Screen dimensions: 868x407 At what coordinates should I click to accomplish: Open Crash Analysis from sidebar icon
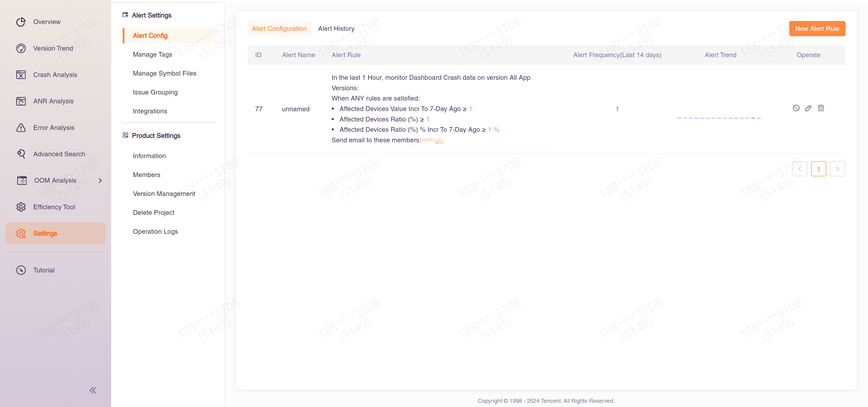(21, 75)
